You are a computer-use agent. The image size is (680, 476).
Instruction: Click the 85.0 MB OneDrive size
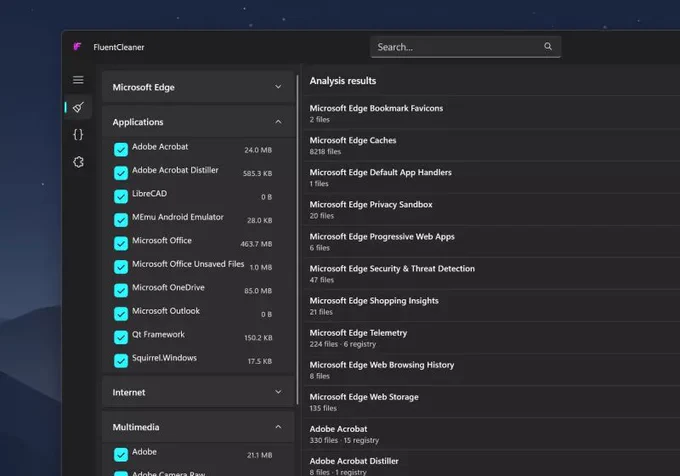pos(258,291)
